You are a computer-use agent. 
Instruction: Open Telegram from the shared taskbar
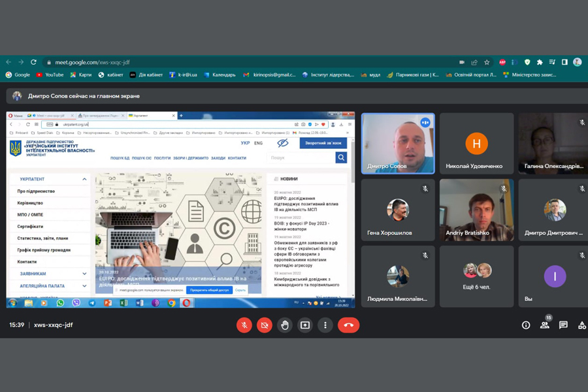point(92,302)
